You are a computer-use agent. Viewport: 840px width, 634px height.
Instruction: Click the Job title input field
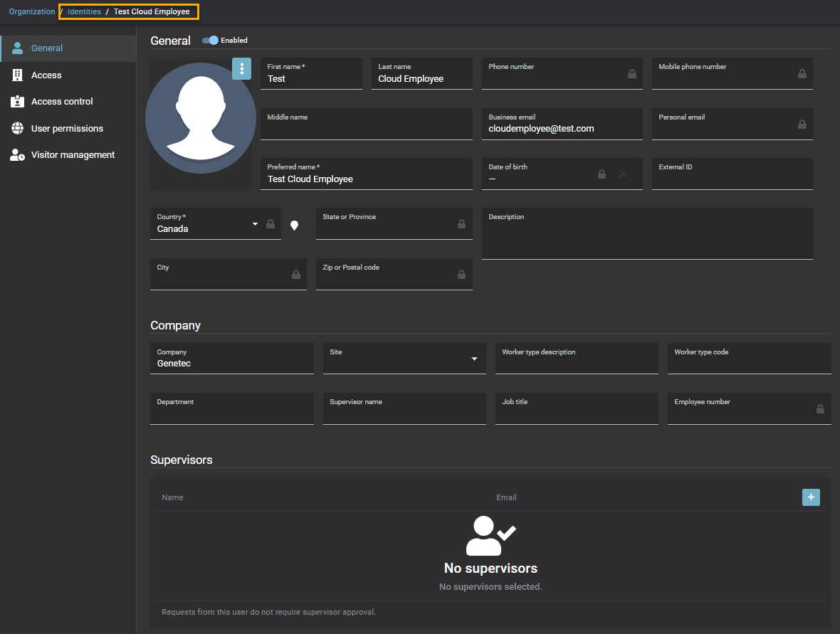576,411
